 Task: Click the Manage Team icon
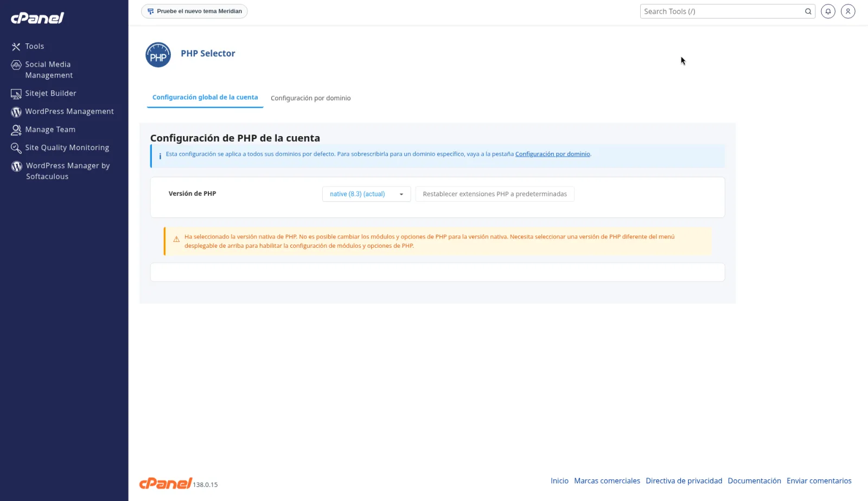coord(16,130)
